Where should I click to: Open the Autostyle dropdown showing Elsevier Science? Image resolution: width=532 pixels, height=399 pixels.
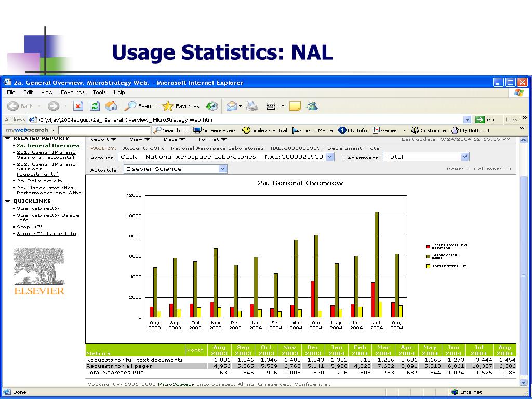coord(222,169)
